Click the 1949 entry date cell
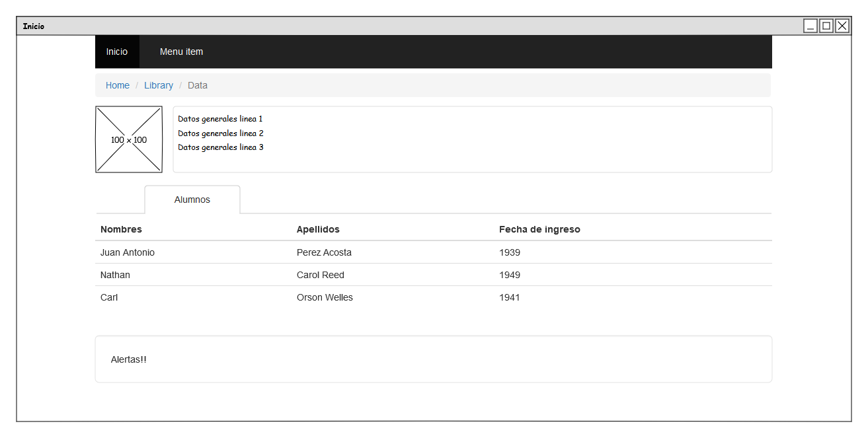 pyautogui.click(x=510, y=275)
